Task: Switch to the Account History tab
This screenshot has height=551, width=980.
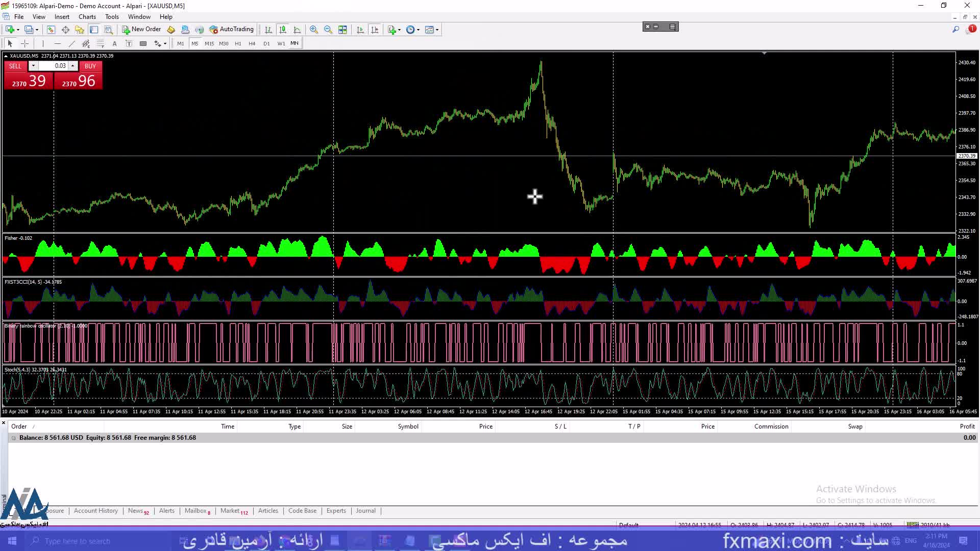Action: click(x=95, y=511)
